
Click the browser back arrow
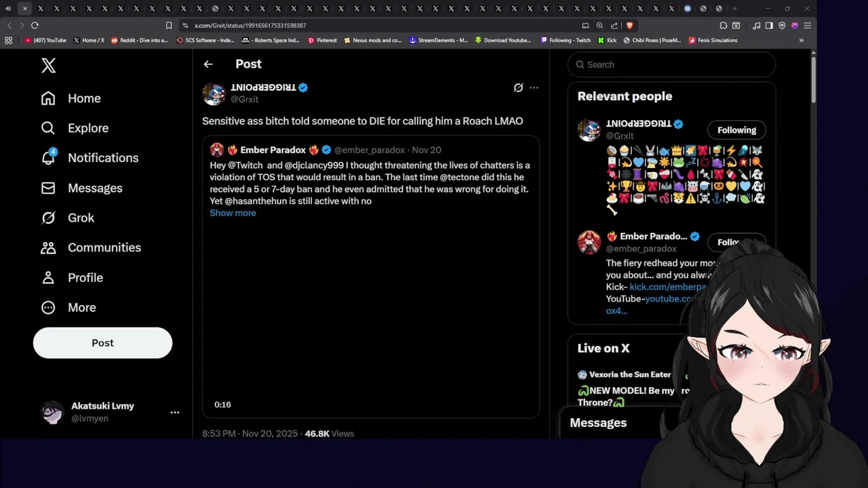tap(9, 25)
